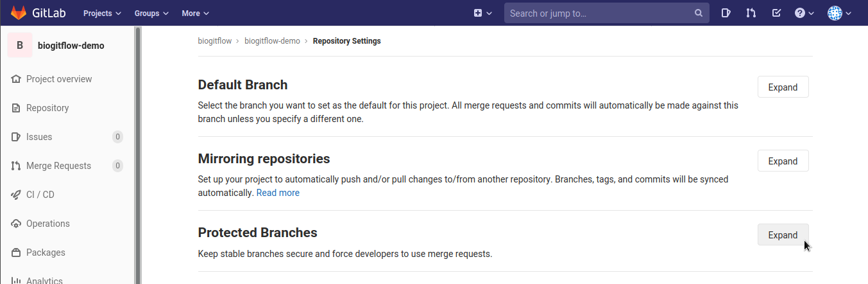This screenshot has height=284, width=868.
Task: Click the GitLab fox logo
Action: click(19, 13)
